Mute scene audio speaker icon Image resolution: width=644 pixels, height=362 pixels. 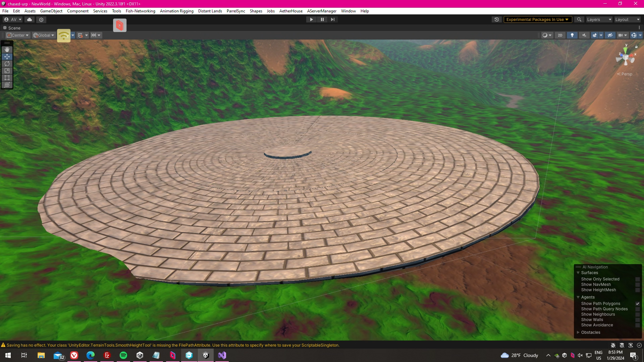(x=584, y=35)
